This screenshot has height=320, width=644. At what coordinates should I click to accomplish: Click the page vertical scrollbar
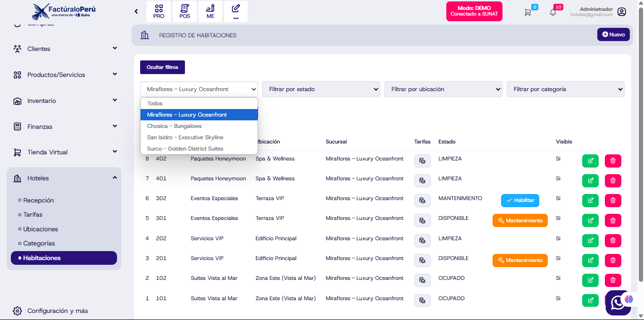pos(640,142)
